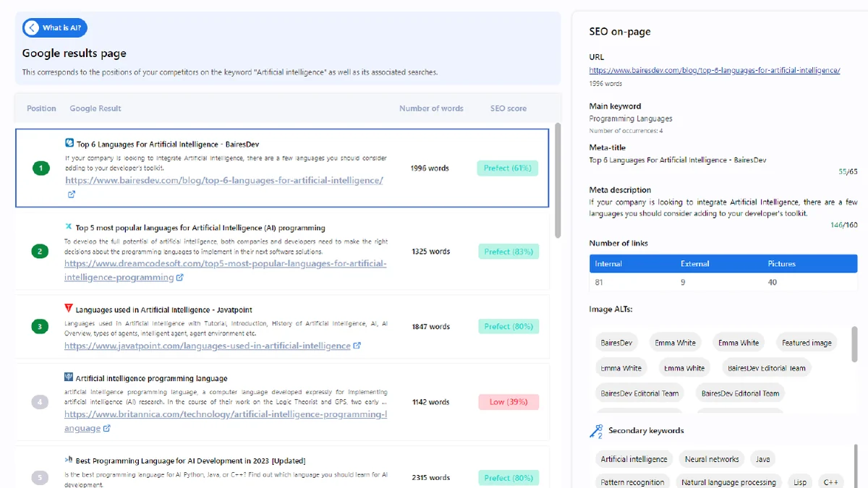Open external link icon for britannica result
868x488 pixels.
(x=107, y=429)
